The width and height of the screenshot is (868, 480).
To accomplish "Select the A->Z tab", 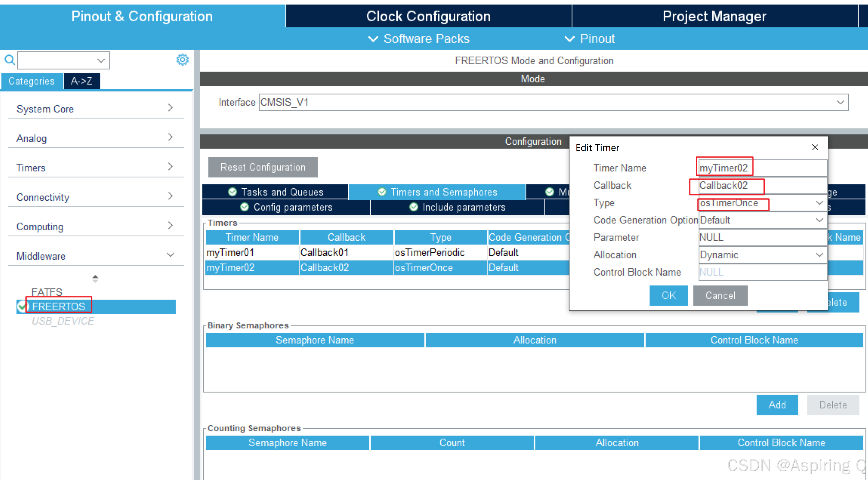I will (x=82, y=81).
